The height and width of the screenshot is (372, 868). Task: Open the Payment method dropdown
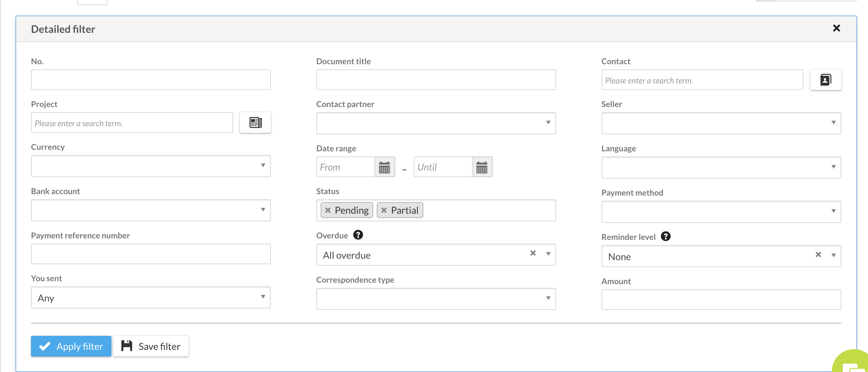coord(721,212)
